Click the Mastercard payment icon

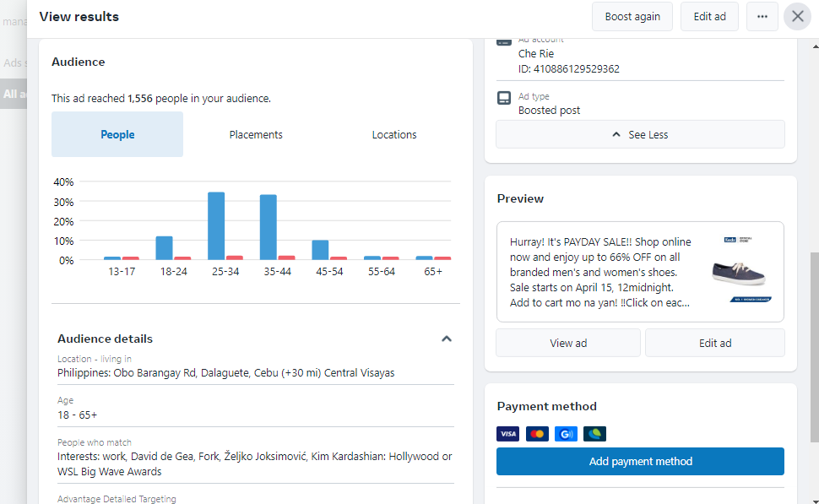pyautogui.click(x=537, y=434)
